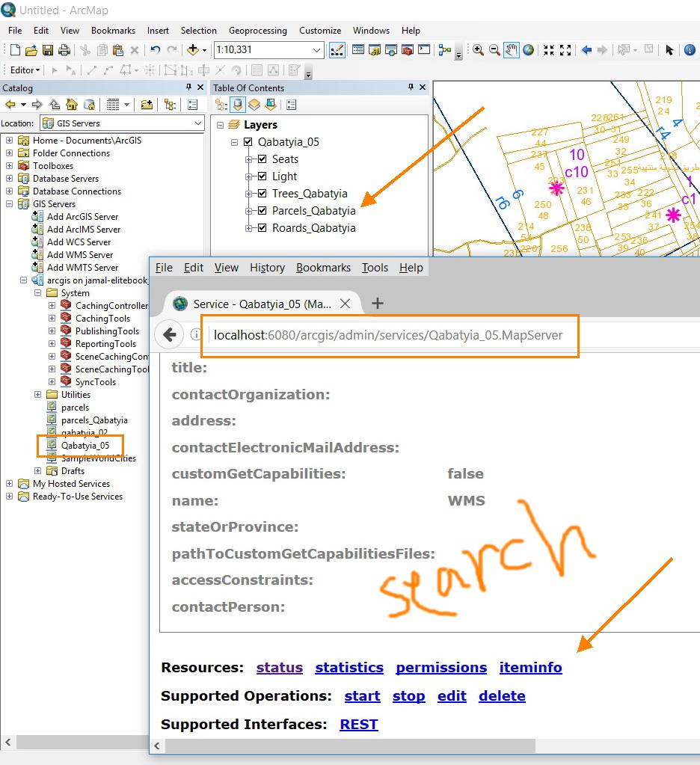Open the Bookmarks menu in ArcMap
This screenshot has height=765, width=700.
point(113,30)
